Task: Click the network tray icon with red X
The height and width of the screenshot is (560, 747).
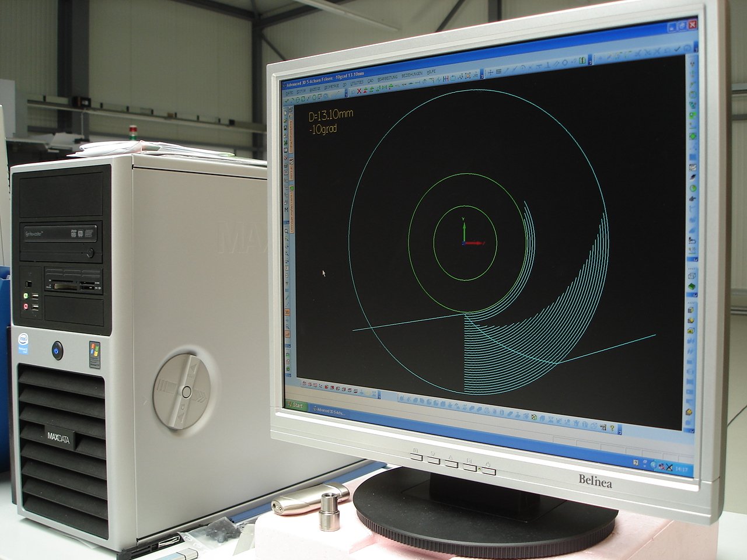Action: pyautogui.click(x=661, y=467)
